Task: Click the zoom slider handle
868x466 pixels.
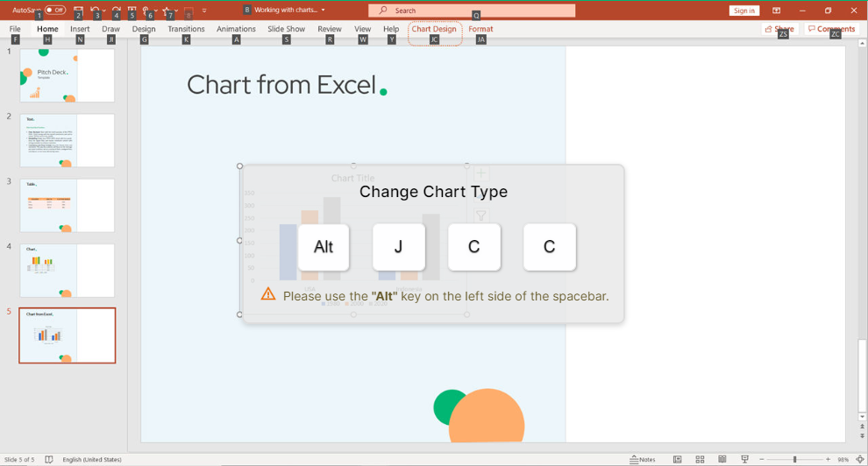Action: 794,459
